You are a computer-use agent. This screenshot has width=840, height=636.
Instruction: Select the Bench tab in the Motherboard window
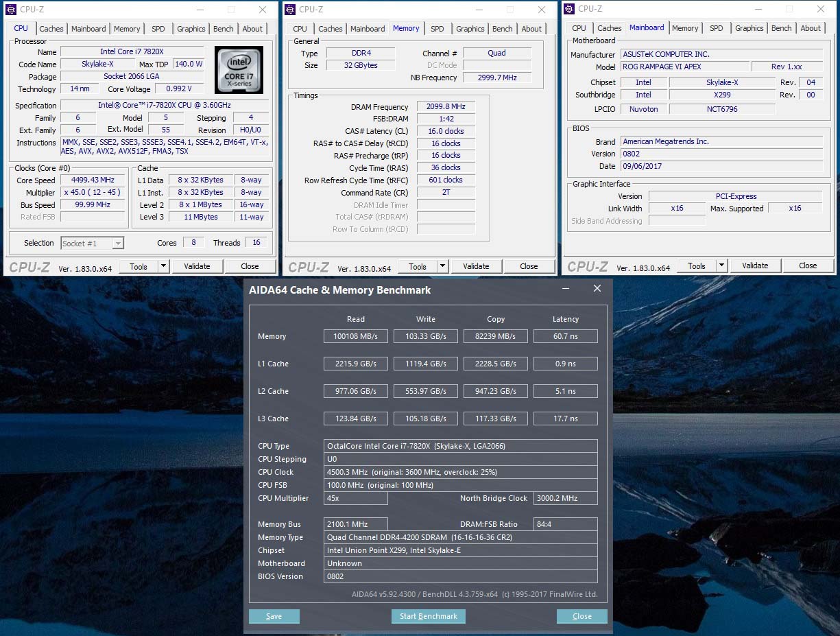tap(781, 28)
